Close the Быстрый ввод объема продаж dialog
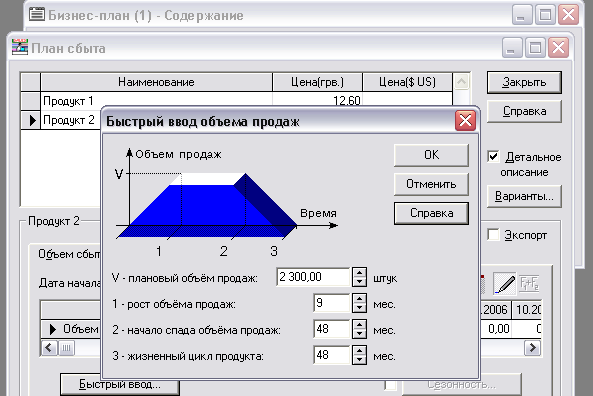Image resolution: width=593 pixels, height=396 pixels. pos(465,121)
